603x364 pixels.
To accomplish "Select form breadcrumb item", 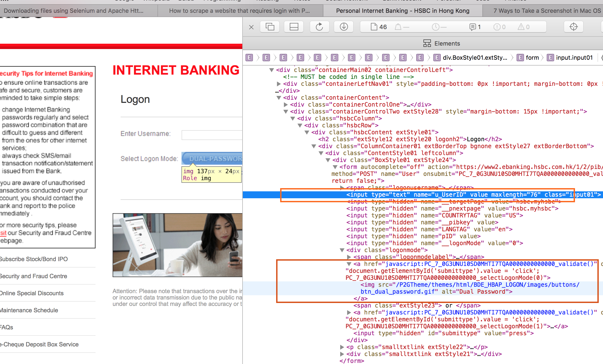I will (x=528, y=58).
